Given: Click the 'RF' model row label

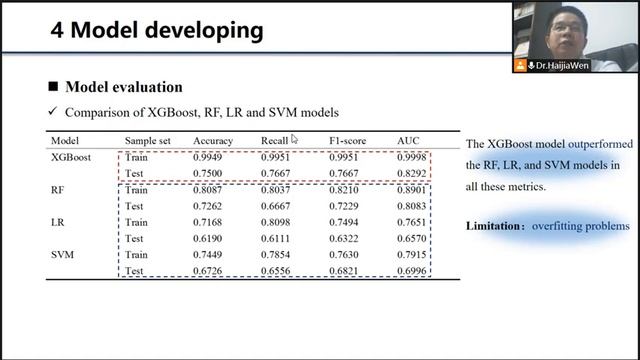Looking at the screenshot, I should [58, 190].
